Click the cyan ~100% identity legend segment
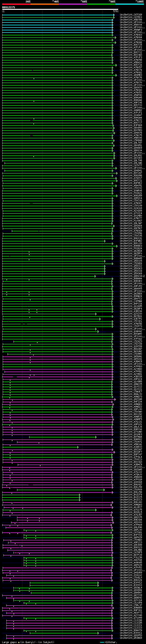 coord(130,4)
